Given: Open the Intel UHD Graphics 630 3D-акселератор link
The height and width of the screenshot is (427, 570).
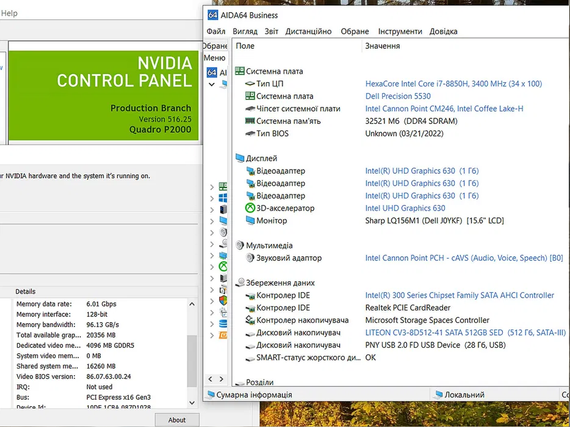Looking at the screenshot, I should 405,208.
